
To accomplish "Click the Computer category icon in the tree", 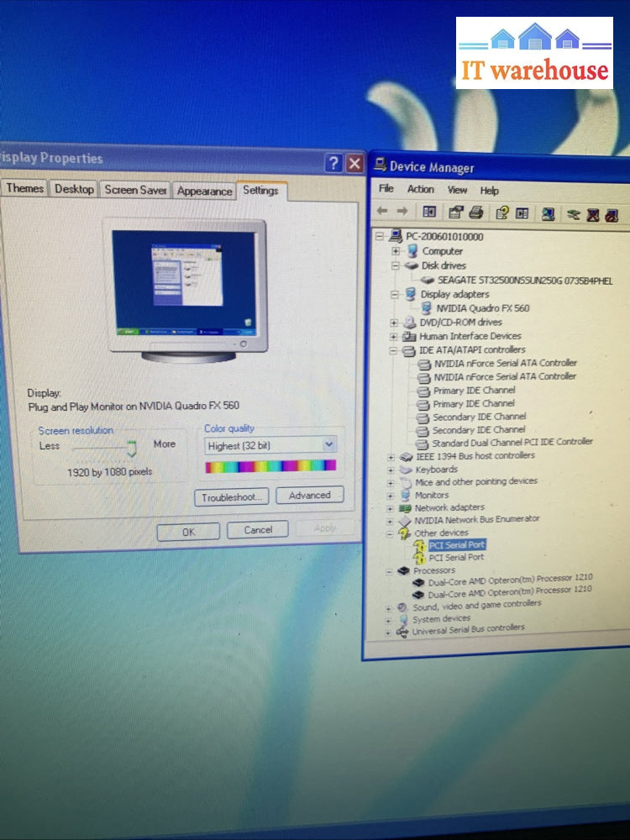I will click(412, 250).
